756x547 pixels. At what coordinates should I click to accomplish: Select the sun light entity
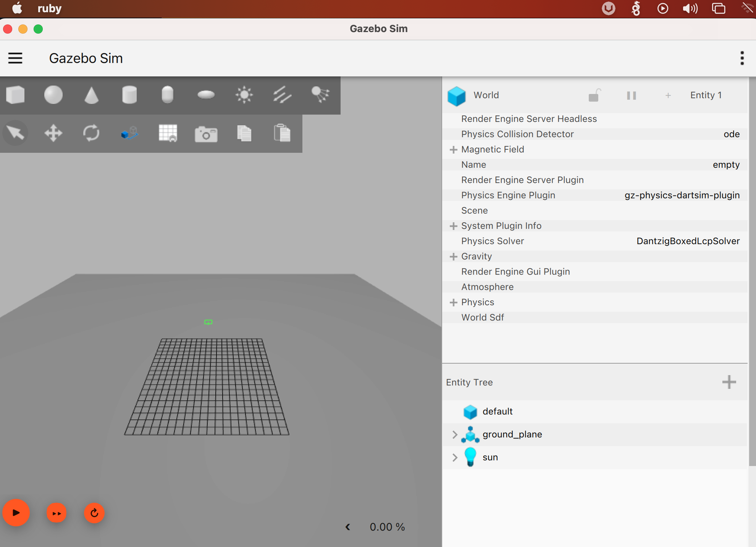point(594,457)
